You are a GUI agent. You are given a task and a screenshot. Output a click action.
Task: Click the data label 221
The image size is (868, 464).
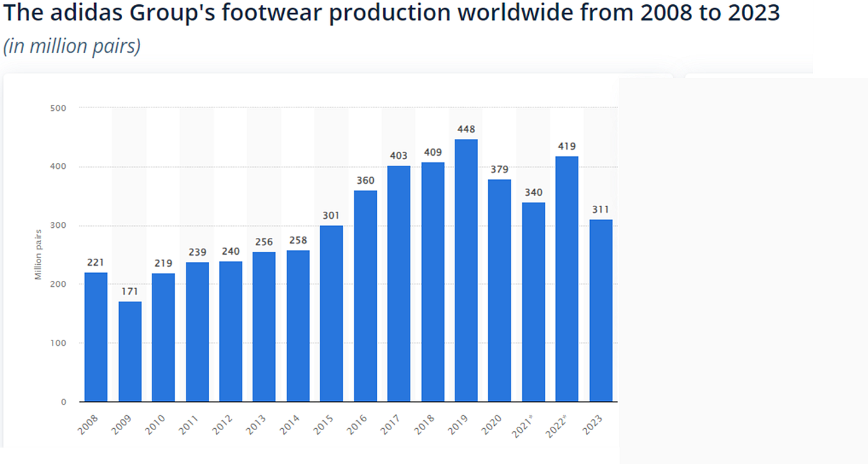[x=96, y=262]
